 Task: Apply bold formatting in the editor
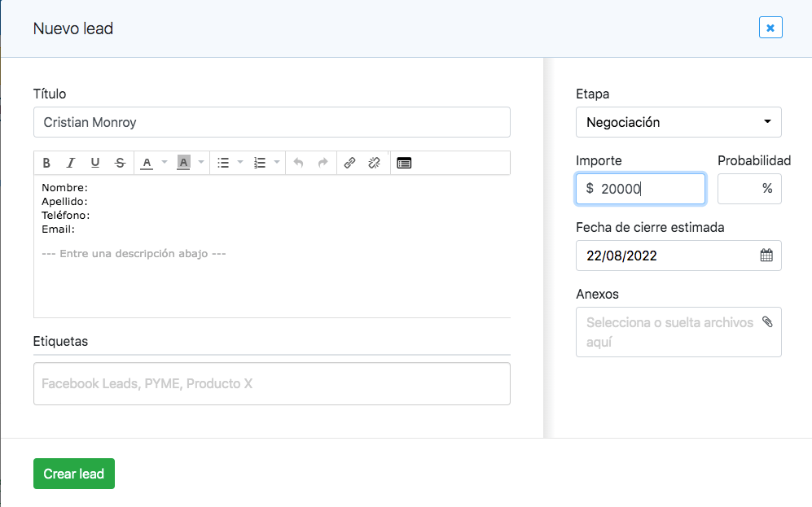tap(46, 162)
